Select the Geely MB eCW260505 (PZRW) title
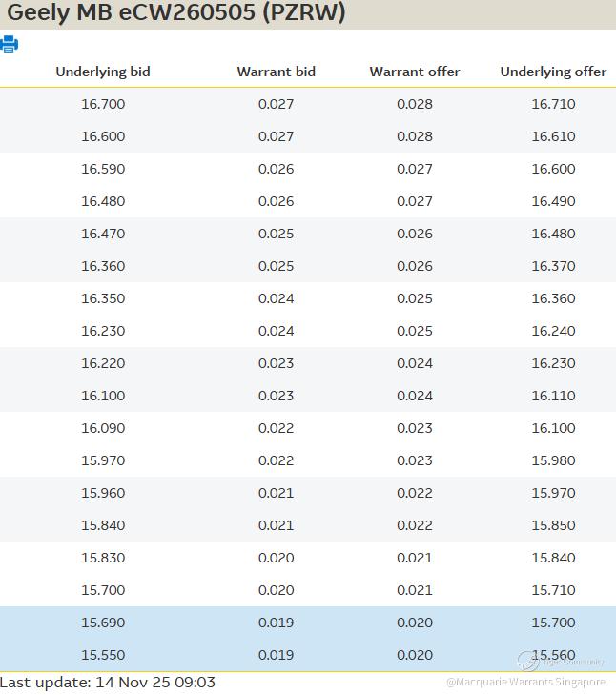Screen dimensions: 616x695 click(x=176, y=12)
